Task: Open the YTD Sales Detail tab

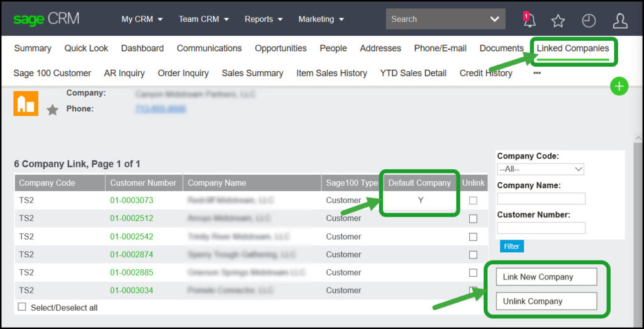Action: pos(413,73)
